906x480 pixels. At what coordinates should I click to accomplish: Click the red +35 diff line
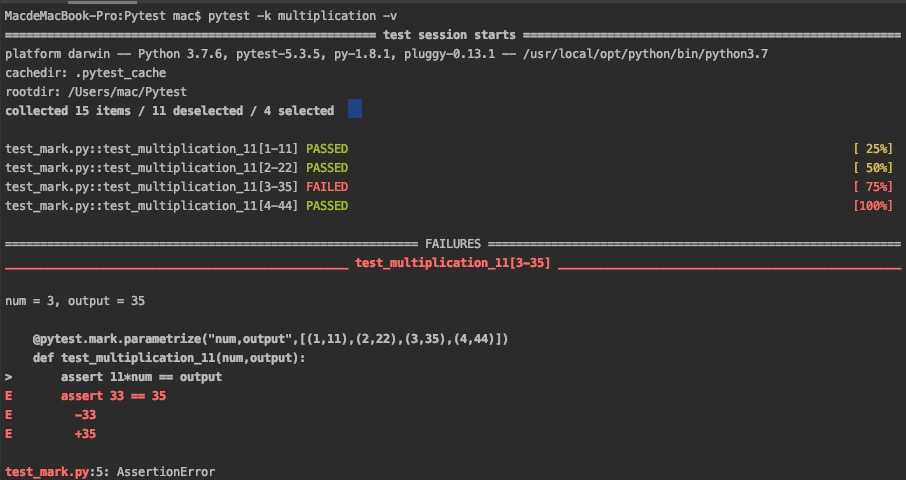(85, 434)
